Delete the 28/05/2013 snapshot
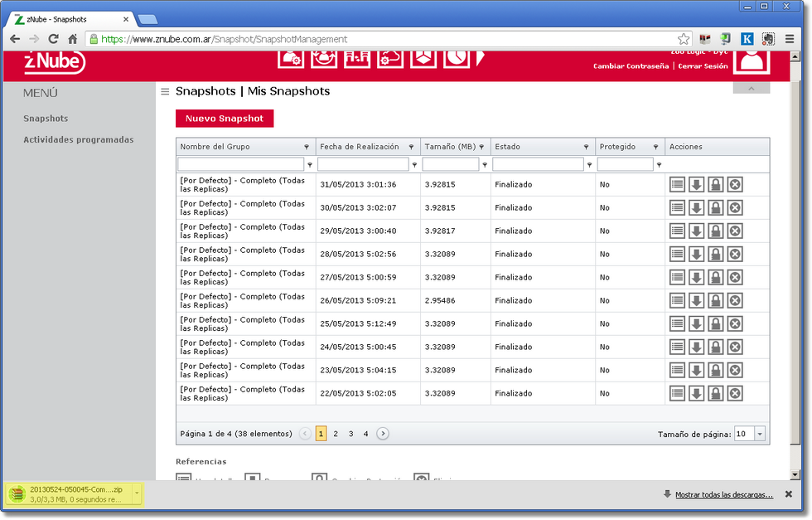This screenshot has height=520, width=812. coord(735,254)
